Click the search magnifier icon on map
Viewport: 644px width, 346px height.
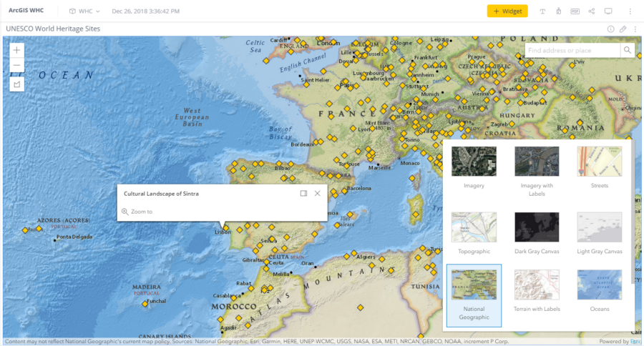coord(627,50)
